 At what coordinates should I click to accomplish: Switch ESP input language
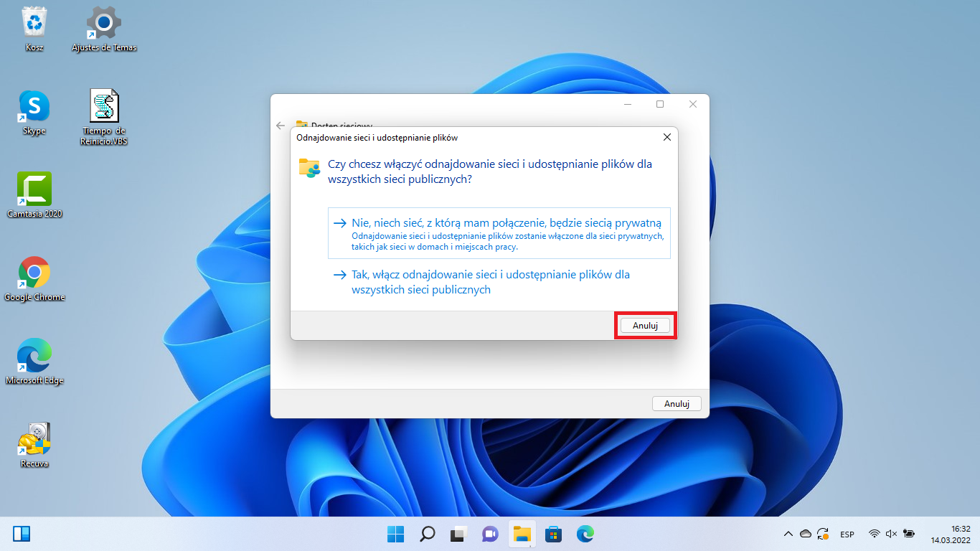tap(847, 534)
